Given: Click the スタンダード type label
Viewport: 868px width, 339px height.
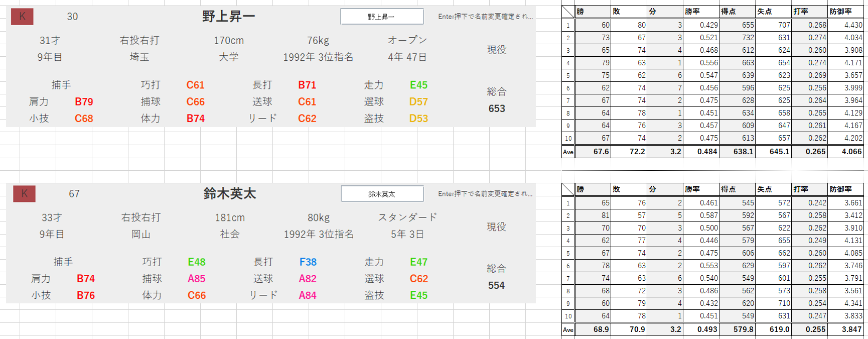Looking at the screenshot, I should pyautogui.click(x=407, y=217).
